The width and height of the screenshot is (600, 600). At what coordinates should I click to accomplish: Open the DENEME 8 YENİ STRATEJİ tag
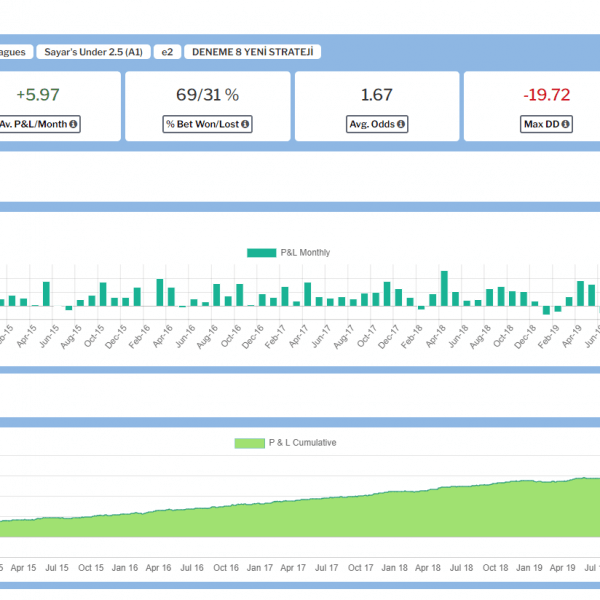(x=256, y=51)
